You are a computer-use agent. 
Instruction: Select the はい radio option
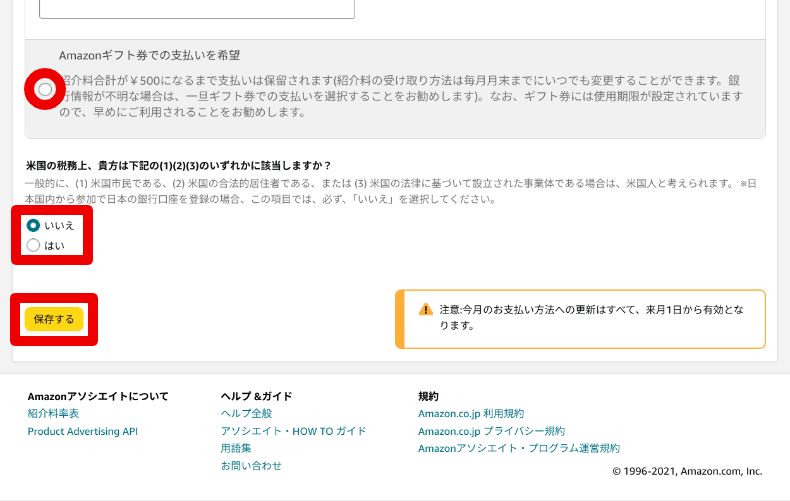33,245
